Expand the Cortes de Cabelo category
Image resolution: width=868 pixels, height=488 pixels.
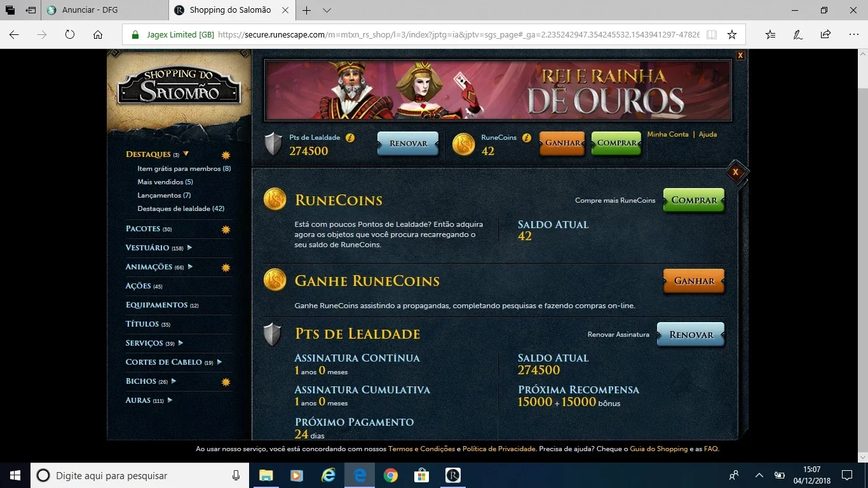219,362
